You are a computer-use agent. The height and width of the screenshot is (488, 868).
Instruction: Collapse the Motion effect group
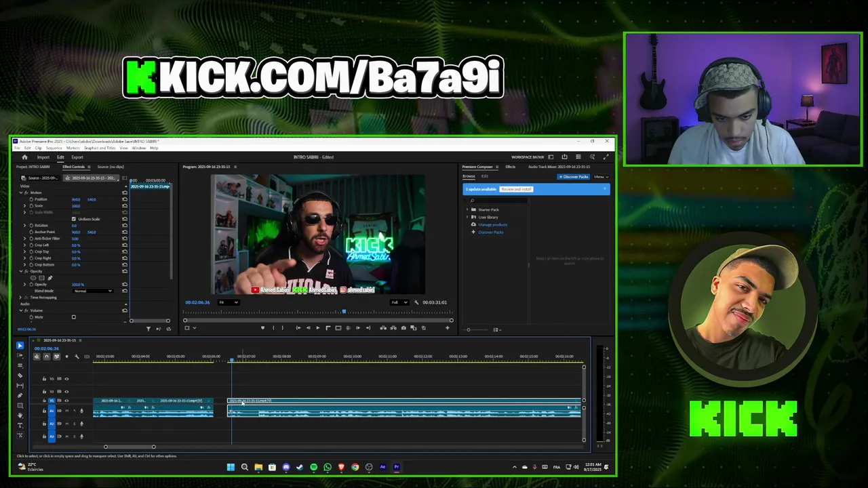[x=20, y=192]
